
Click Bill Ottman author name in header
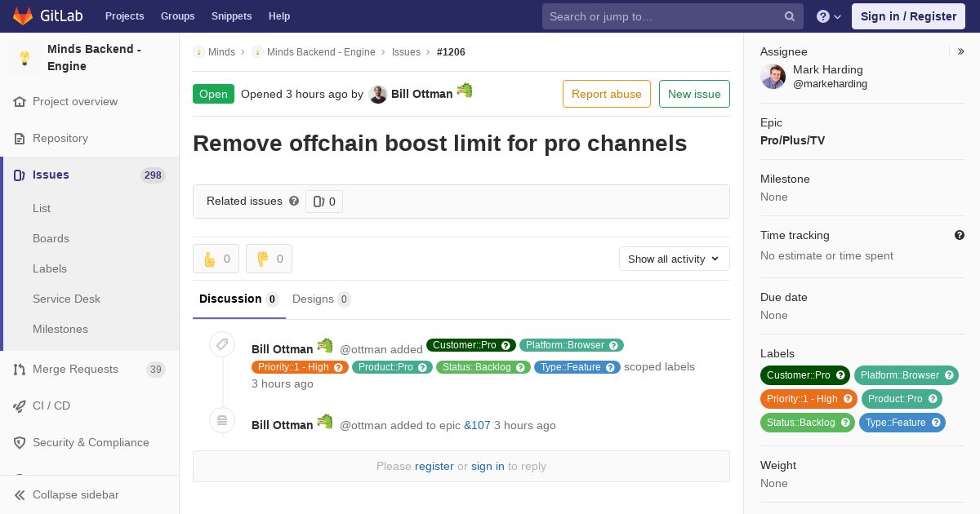[421, 94]
